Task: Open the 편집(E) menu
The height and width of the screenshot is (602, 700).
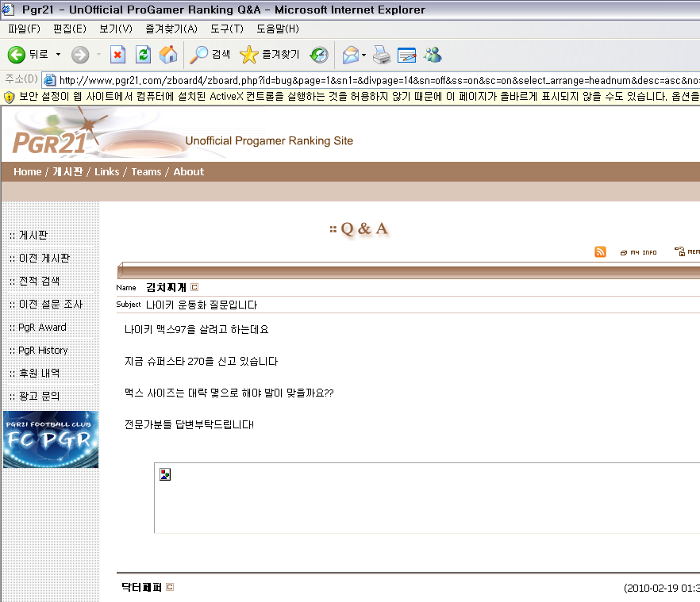Action: coord(70,29)
